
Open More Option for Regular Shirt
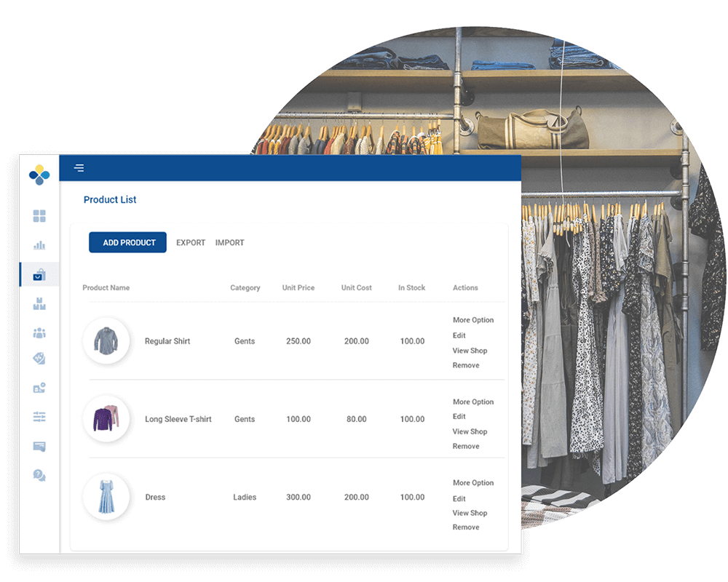[x=473, y=320]
